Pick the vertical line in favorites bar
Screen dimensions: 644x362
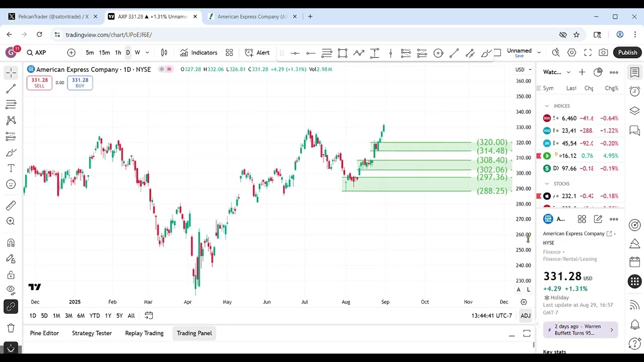(x=390, y=53)
